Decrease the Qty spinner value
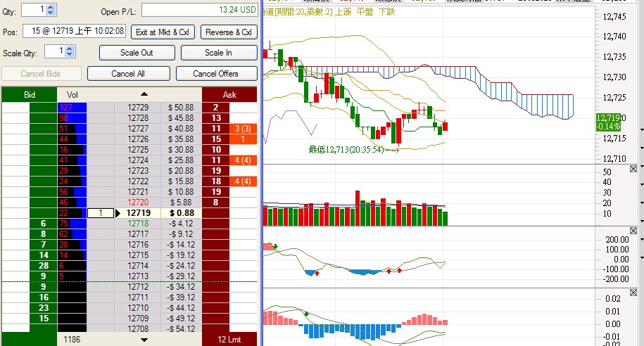 [51, 13]
